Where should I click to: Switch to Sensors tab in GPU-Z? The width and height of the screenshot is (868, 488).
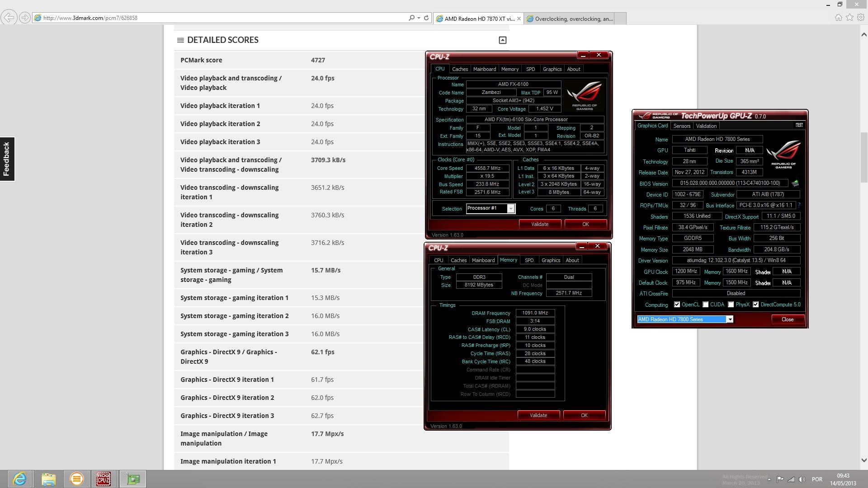[681, 126]
